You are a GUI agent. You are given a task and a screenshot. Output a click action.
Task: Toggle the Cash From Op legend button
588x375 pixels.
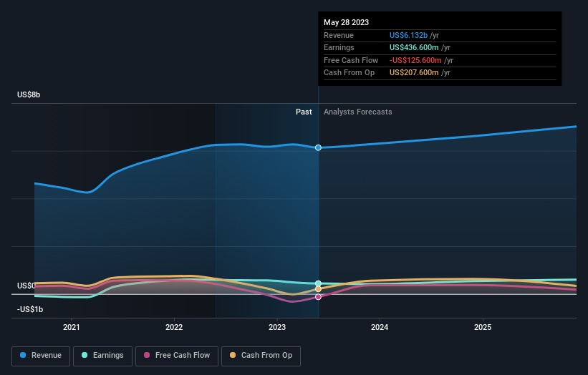coord(261,356)
